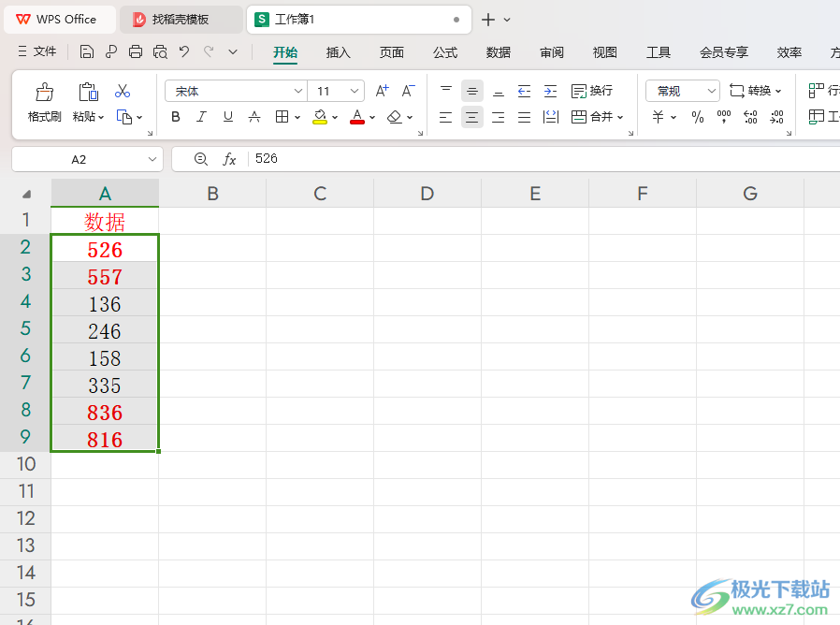
Task: Click cell containing 836
Action: pyautogui.click(x=105, y=413)
